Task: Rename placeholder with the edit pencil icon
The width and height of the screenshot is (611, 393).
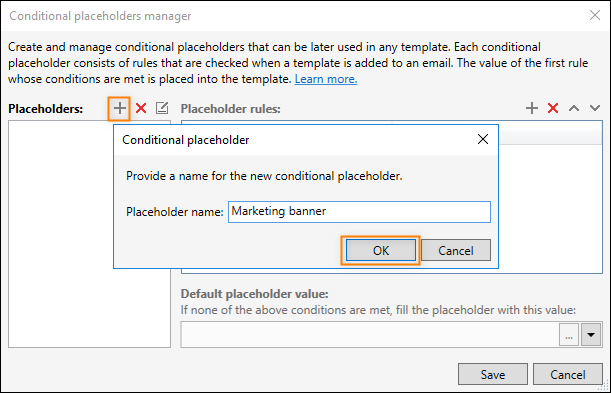Action: pyautogui.click(x=162, y=108)
